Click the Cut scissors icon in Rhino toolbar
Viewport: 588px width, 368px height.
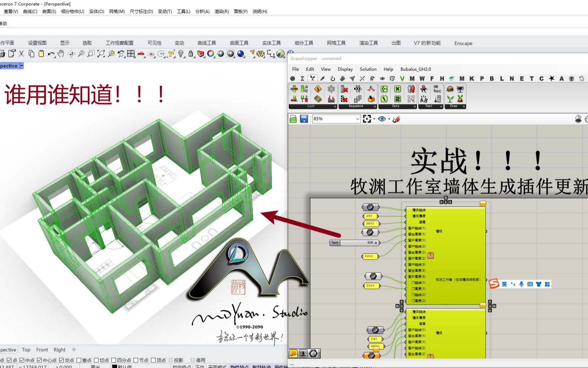coord(21,54)
